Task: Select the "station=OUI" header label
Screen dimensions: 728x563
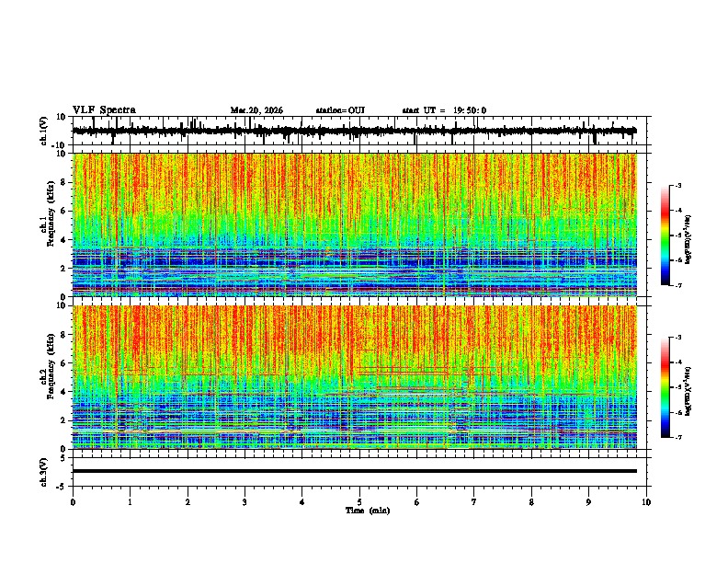Action: pos(340,110)
